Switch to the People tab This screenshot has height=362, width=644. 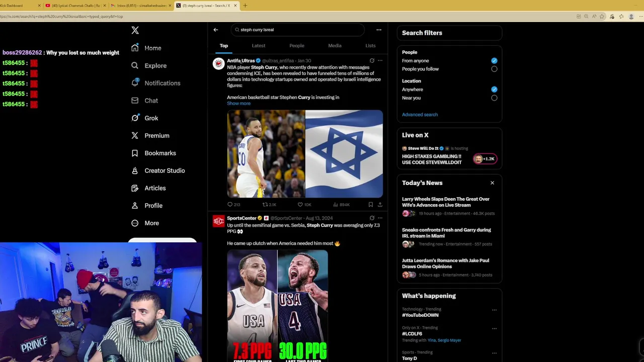(297, 46)
